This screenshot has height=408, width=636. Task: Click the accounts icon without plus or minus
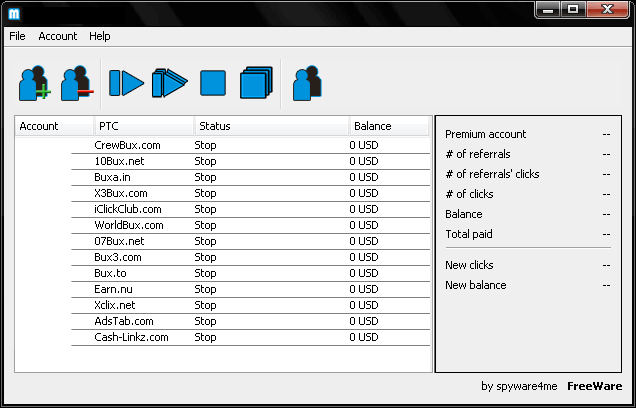tap(307, 83)
